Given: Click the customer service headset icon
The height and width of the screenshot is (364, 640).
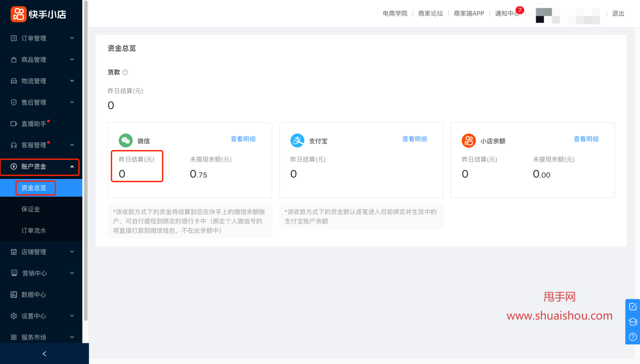Looking at the screenshot, I should pyautogui.click(x=14, y=145).
